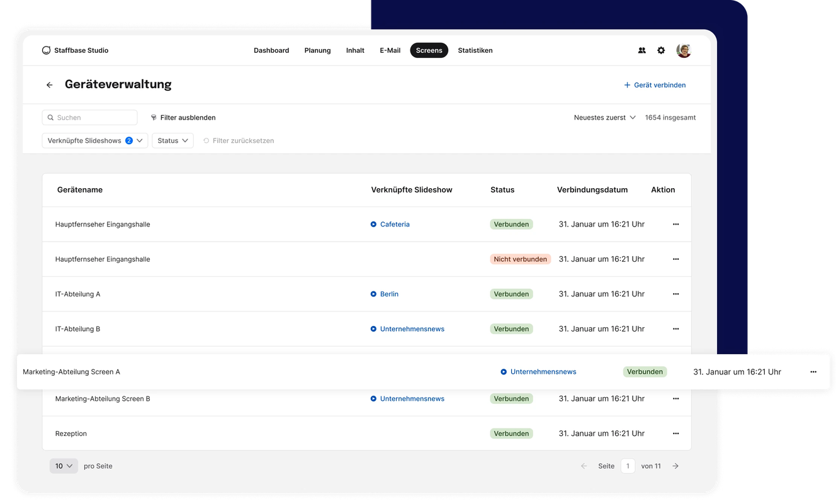Open the Statistiken menu item
This screenshot has height=504, width=836.
point(475,50)
